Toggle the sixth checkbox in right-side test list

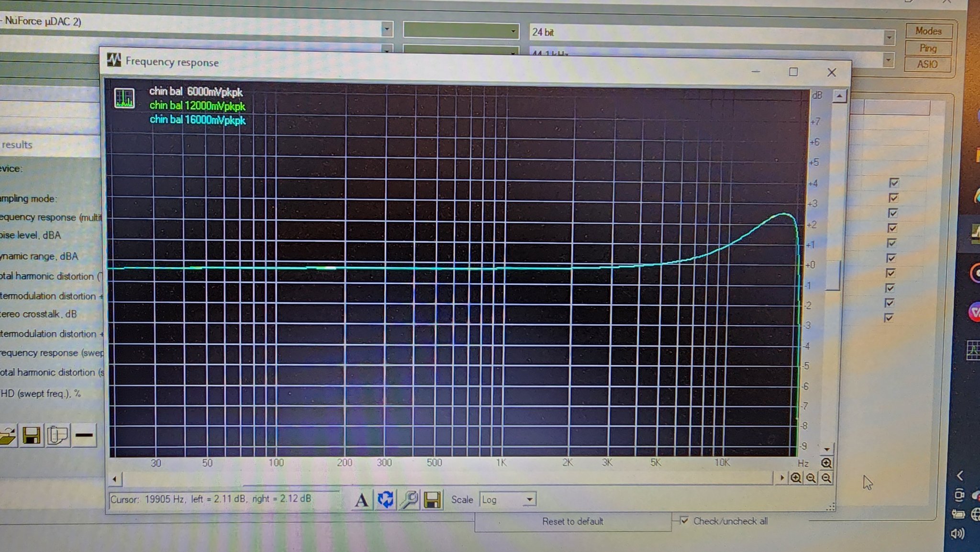click(x=891, y=258)
